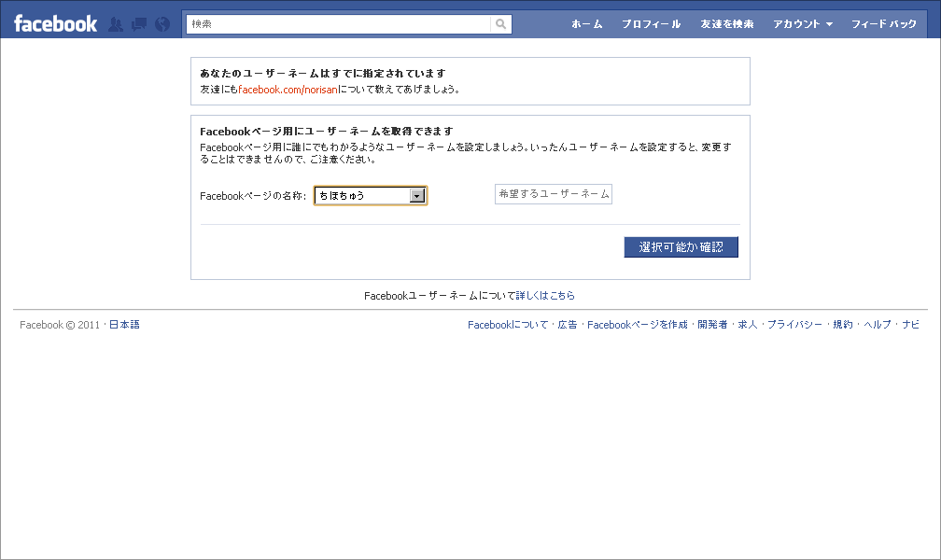Click the 選択可能か確認 button
The width and height of the screenshot is (941, 560).
click(x=681, y=246)
